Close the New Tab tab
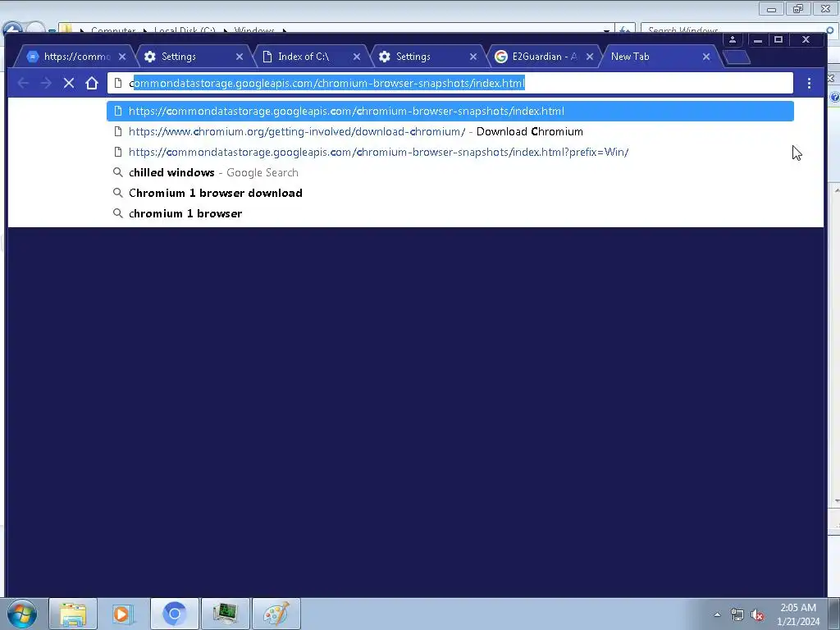This screenshot has height=630, width=840. 706,57
